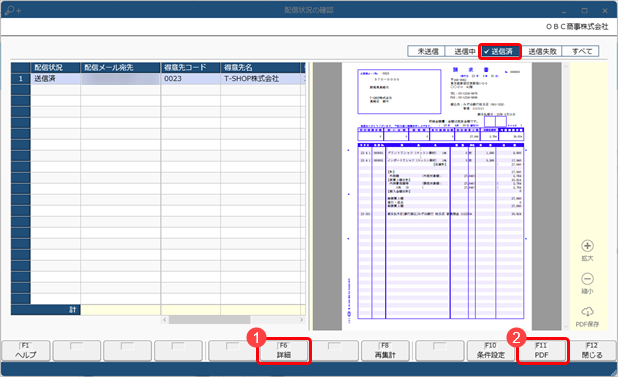Select the 未送信 filter
This screenshot has width=618, height=377.
426,51
